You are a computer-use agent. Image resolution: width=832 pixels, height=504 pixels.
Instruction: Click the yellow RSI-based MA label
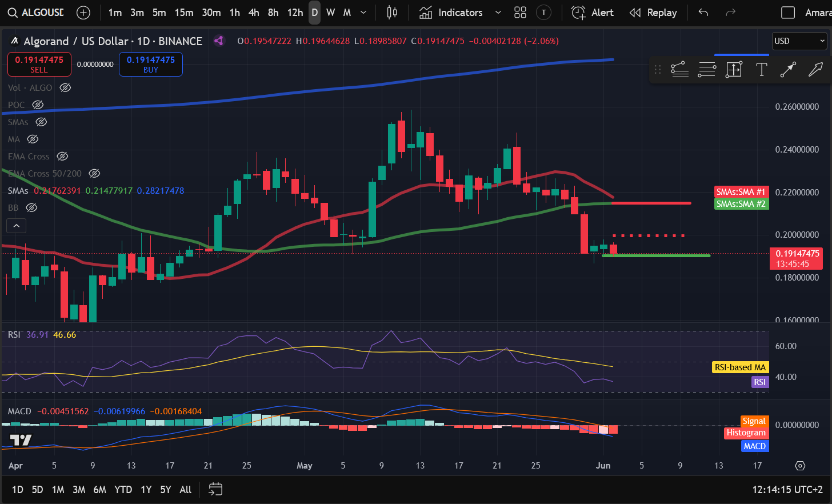pyautogui.click(x=740, y=367)
